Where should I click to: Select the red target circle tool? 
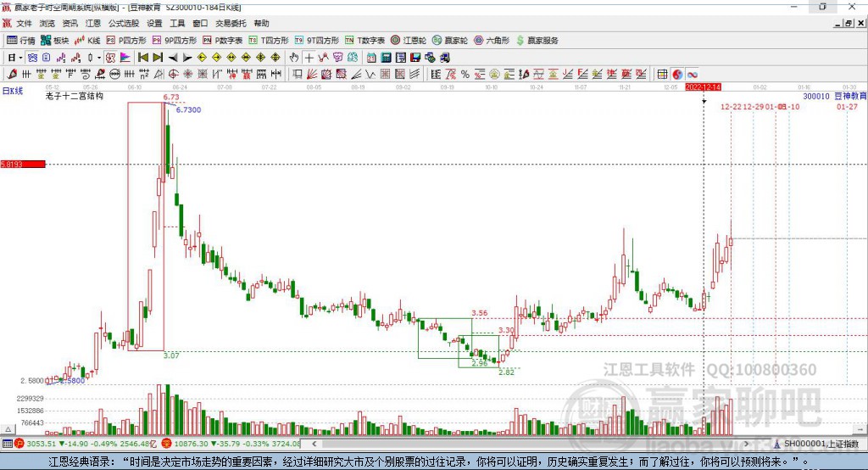173,75
